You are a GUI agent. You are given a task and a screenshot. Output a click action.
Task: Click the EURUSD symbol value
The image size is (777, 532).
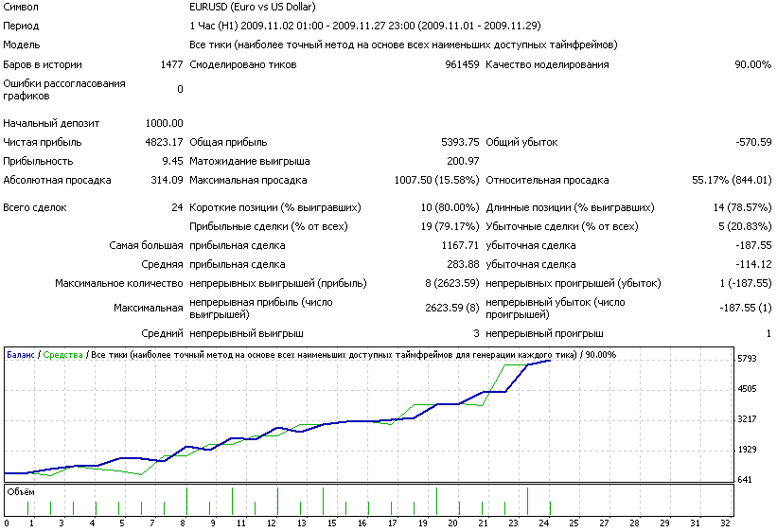[208, 7]
